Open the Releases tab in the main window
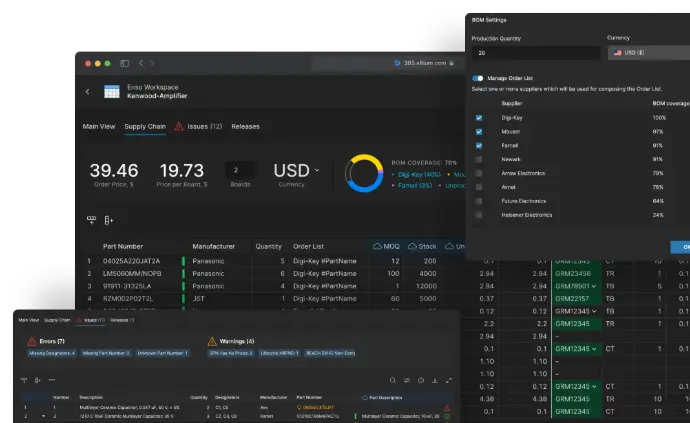This screenshot has width=690, height=423. (x=245, y=126)
